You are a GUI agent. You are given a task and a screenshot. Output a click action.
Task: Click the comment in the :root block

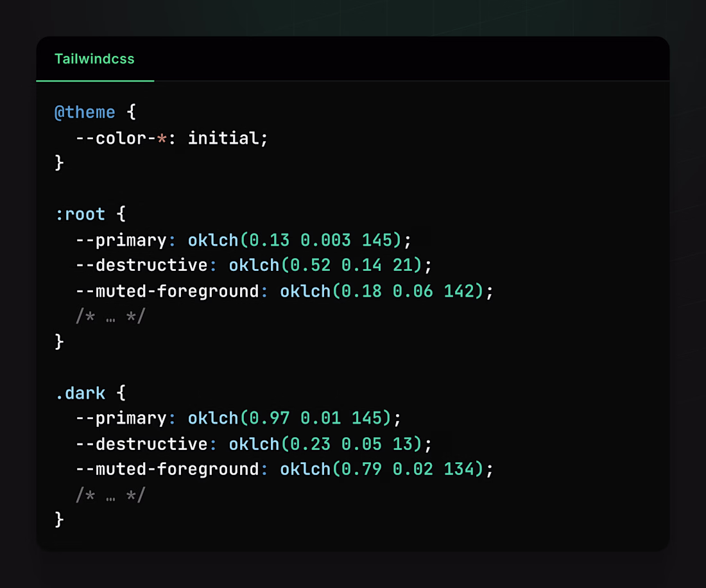tap(110, 316)
